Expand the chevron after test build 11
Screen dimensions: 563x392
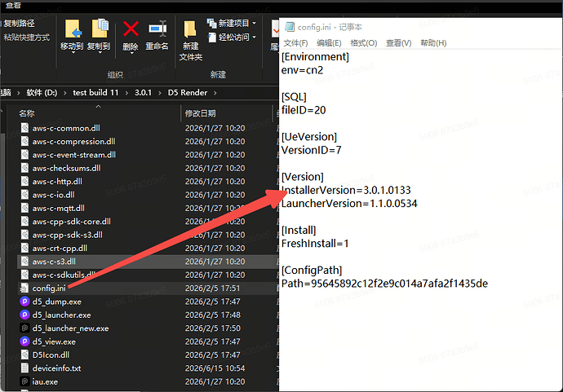(126, 93)
